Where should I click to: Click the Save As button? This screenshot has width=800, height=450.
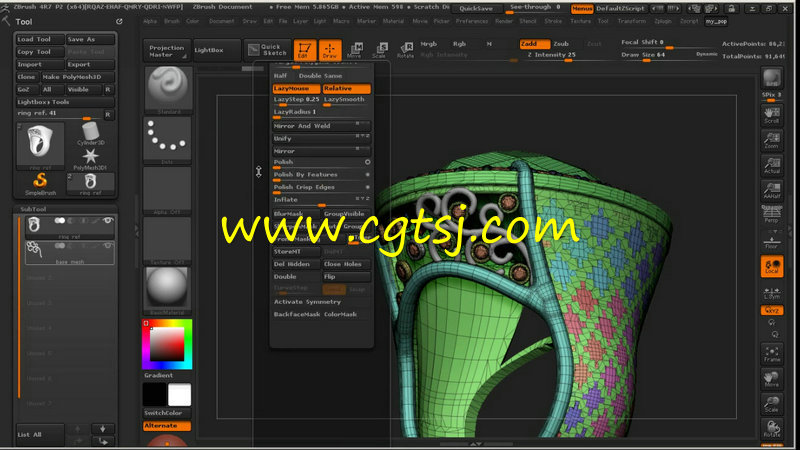pos(90,39)
